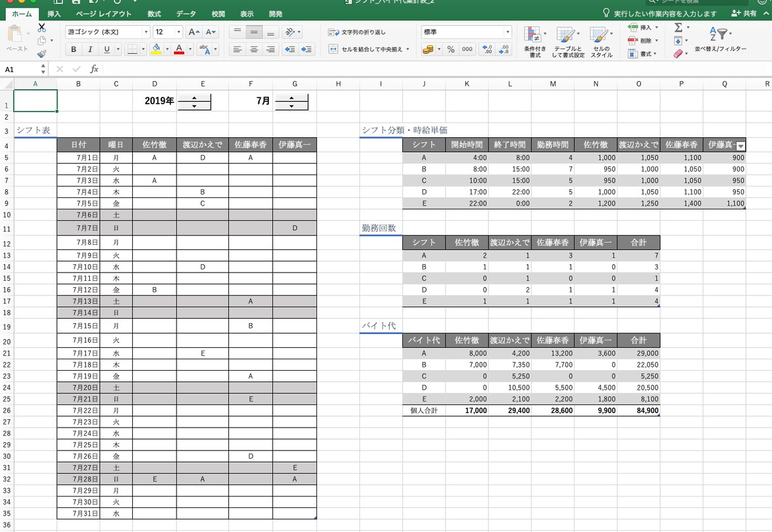The height and width of the screenshot is (532, 772).
Task: Click the decrease decimal icon
Action: 504,49
